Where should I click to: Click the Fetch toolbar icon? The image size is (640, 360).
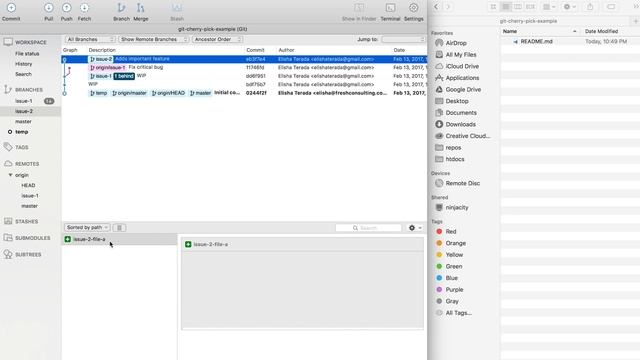click(x=84, y=8)
